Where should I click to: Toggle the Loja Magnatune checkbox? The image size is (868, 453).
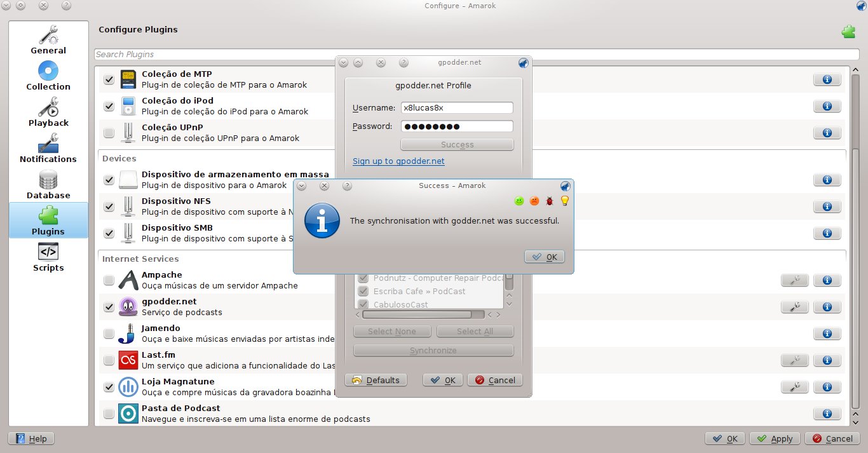109,387
